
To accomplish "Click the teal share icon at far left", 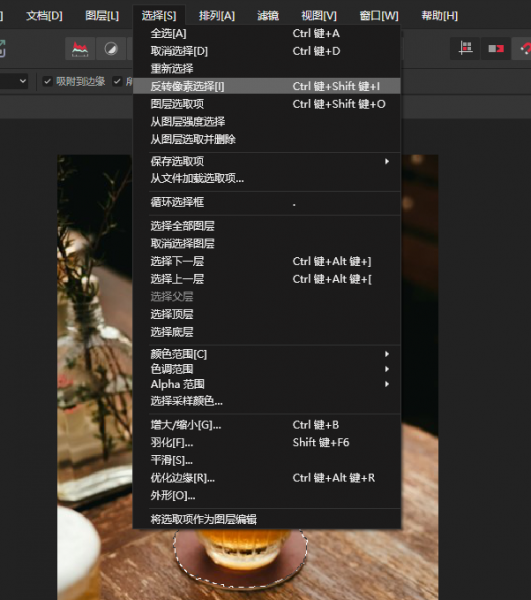I will click(x=2, y=49).
